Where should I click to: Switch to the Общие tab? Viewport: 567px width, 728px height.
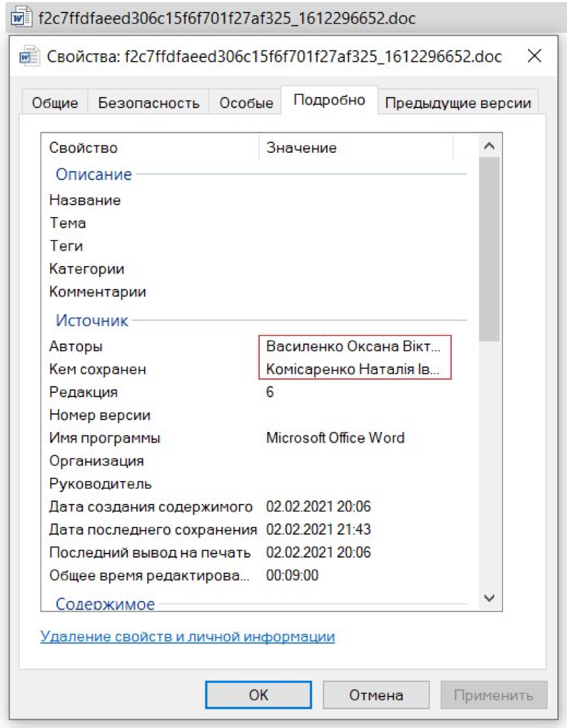58,102
